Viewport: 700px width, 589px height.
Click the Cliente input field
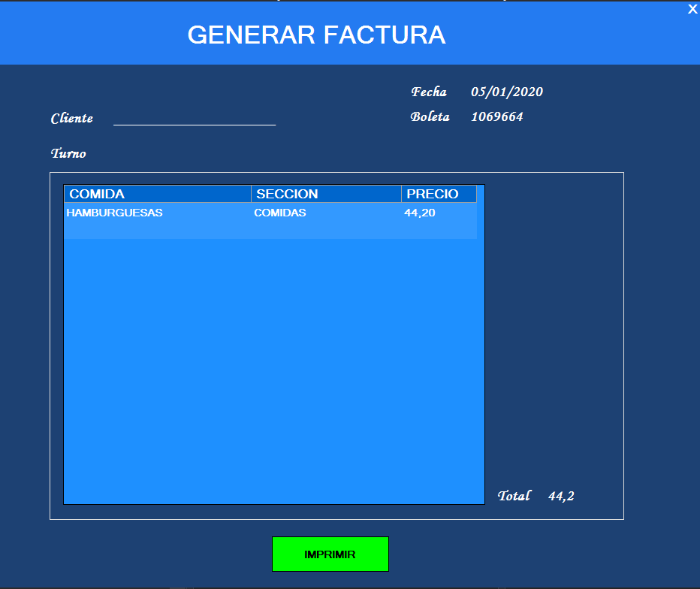(194, 117)
